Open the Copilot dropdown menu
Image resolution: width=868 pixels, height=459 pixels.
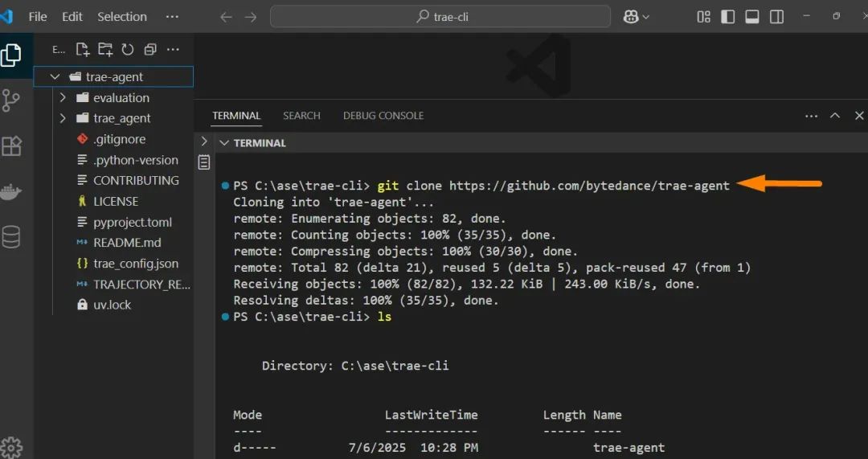[x=636, y=17]
